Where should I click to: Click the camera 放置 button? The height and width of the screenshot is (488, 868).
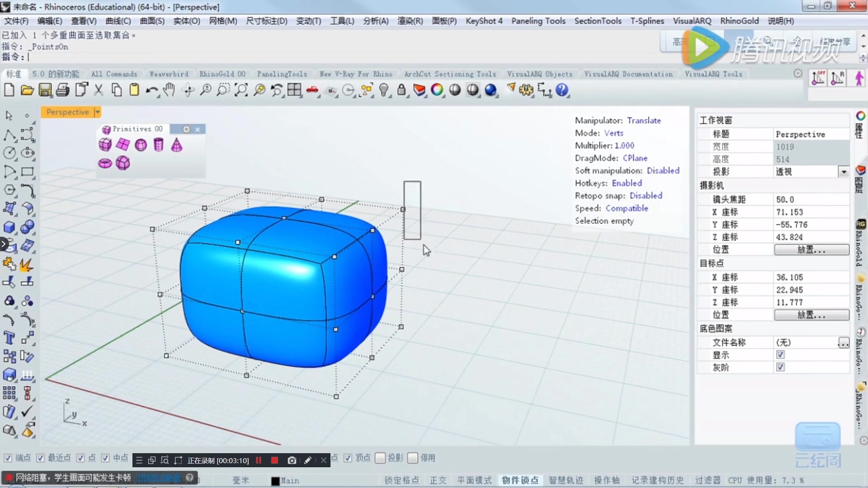coord(811,249)
